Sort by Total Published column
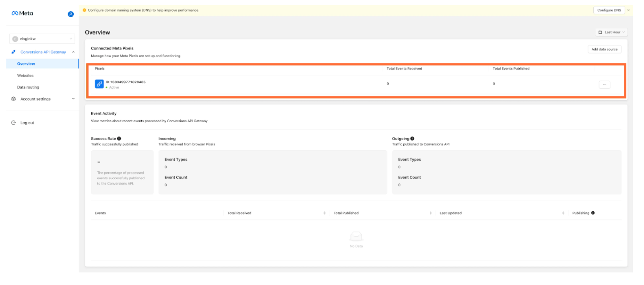Viewport: 644px width, 285px height. click(431, 213)
